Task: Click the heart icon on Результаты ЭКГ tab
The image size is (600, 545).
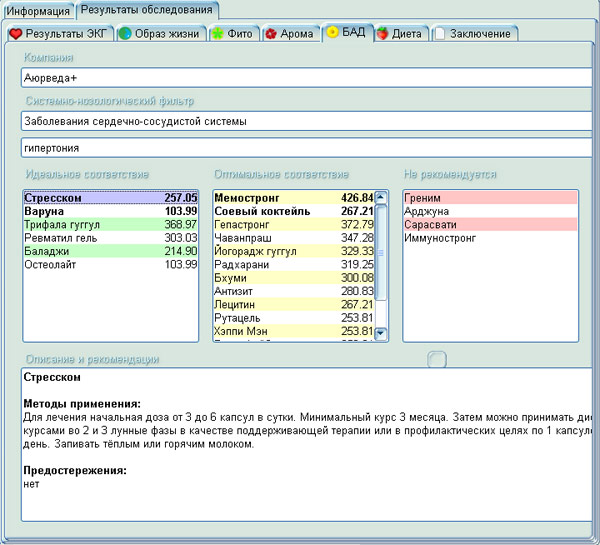Action: (16, 34)
